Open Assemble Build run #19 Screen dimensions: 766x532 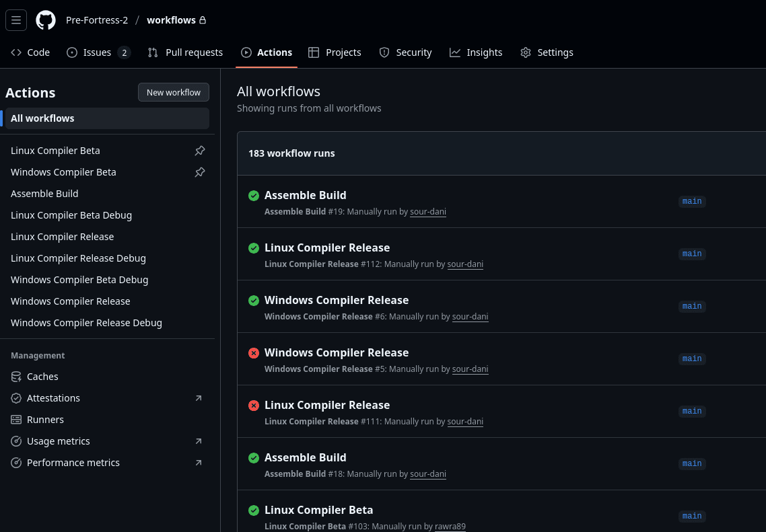(306, 195)
